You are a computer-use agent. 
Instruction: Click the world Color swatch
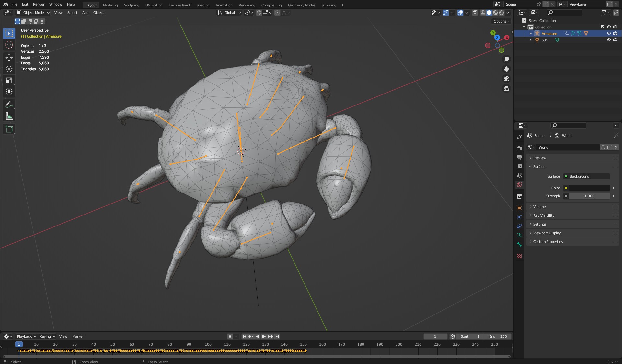tap(589, 188)
